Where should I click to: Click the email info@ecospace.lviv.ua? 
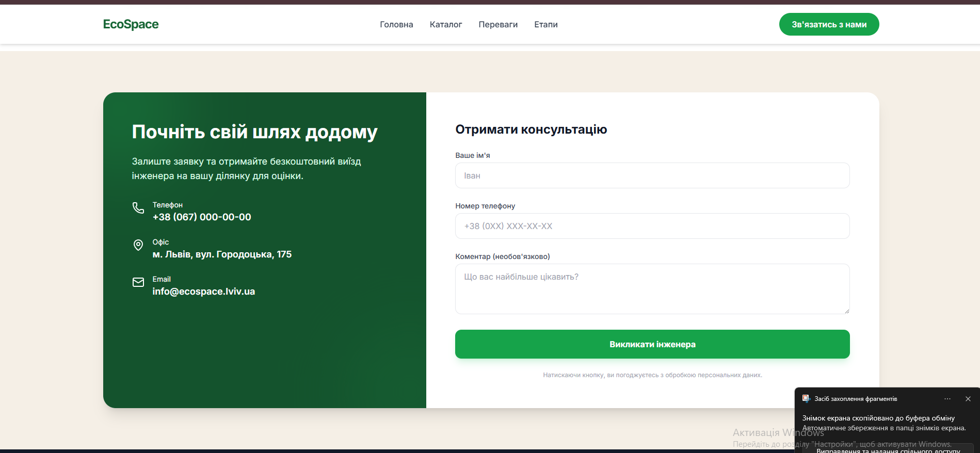[x=204, y=292]
